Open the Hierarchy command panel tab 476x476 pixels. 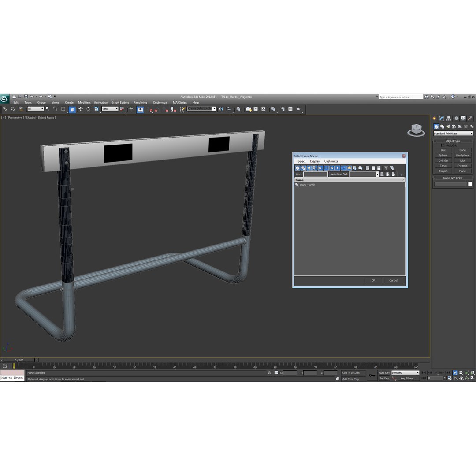448,119
